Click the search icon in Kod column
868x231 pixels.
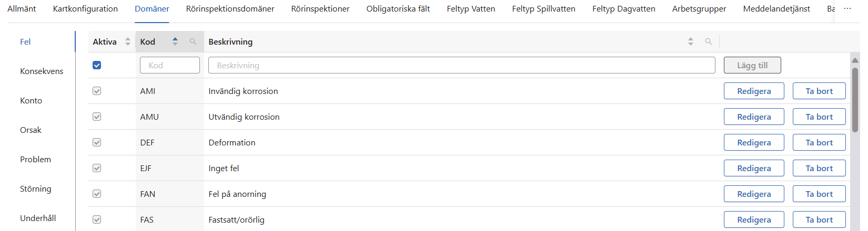[x=193, y=41]
